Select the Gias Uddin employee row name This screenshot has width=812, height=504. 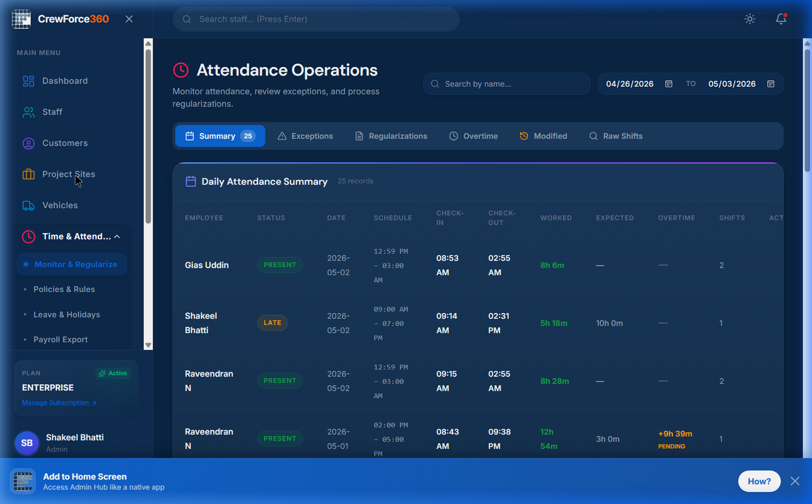(x=207, y=265)
